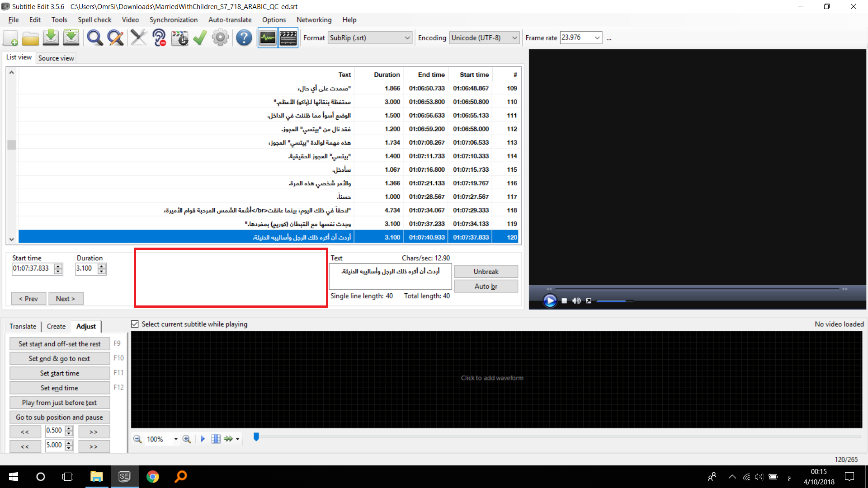Viewport: 868px width, 488px height.
Task: Create a new subtitle file
Action: pos(10,38)
